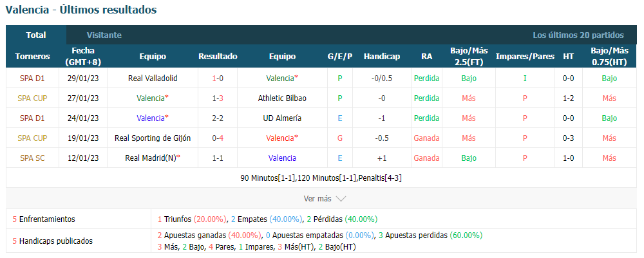Open the 0-4 result in Gijón match
The image size is (644, 258).
[218, 138]
